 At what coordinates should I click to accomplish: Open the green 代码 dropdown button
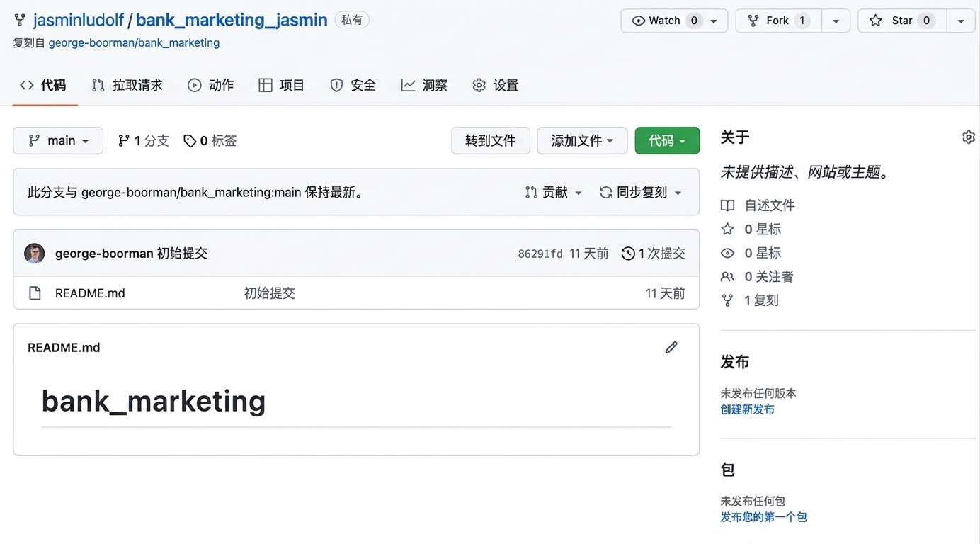[x=667, y=140]
